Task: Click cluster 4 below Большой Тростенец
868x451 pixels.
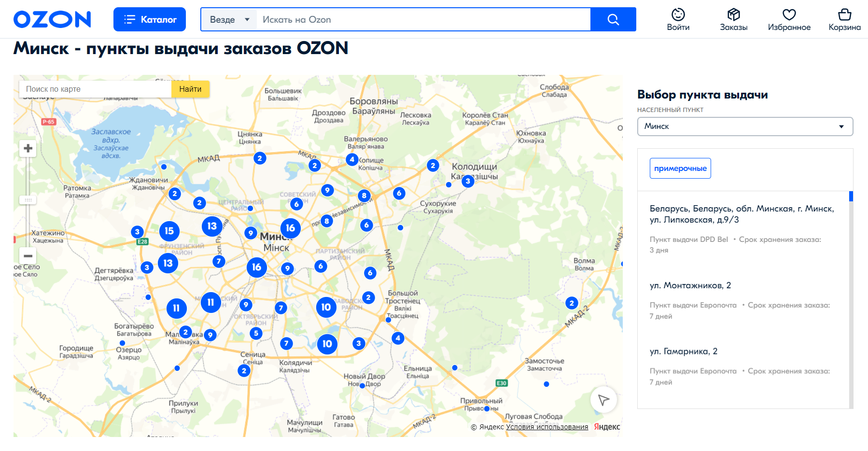Action: tap(398, 338)
